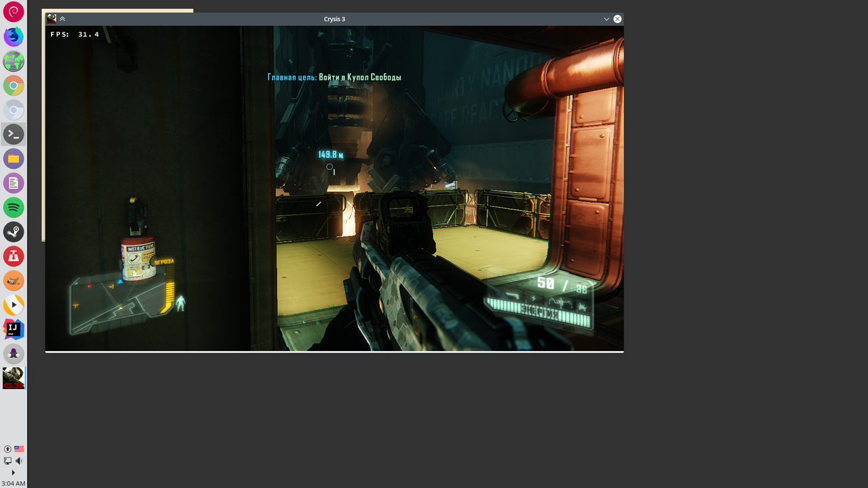Switch keyboard layout via US flag
The image size is (868, 488).
pos(19,449)
